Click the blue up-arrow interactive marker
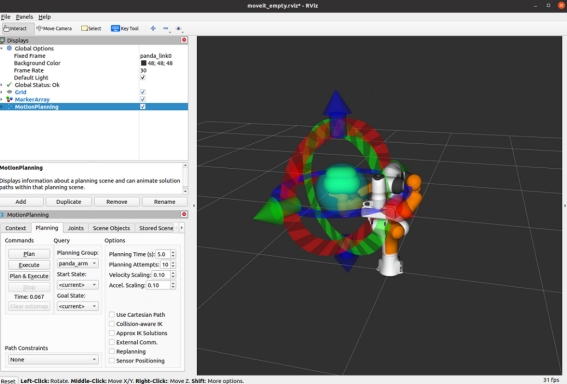567x384 pixels. point(337,105)
